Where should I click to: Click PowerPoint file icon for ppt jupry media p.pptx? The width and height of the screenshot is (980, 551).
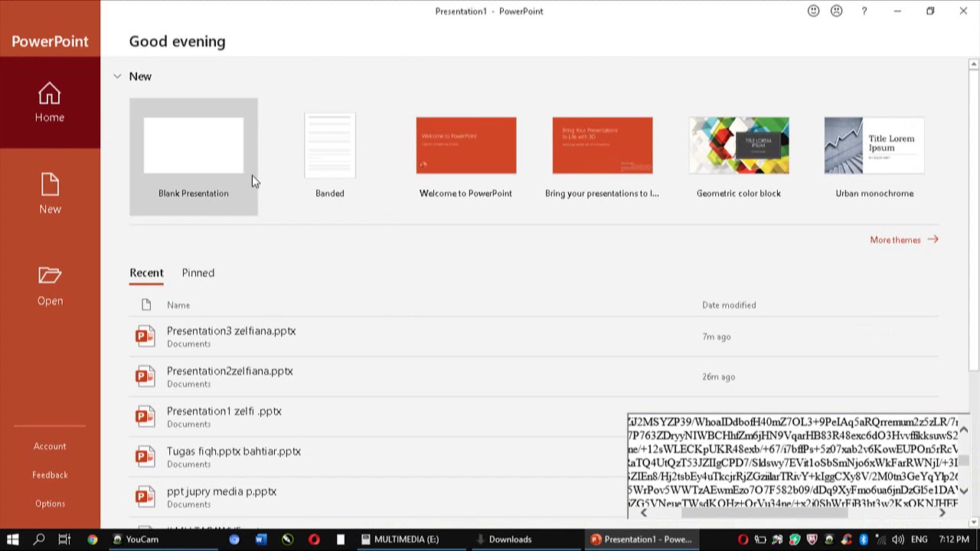click(145, 497)
